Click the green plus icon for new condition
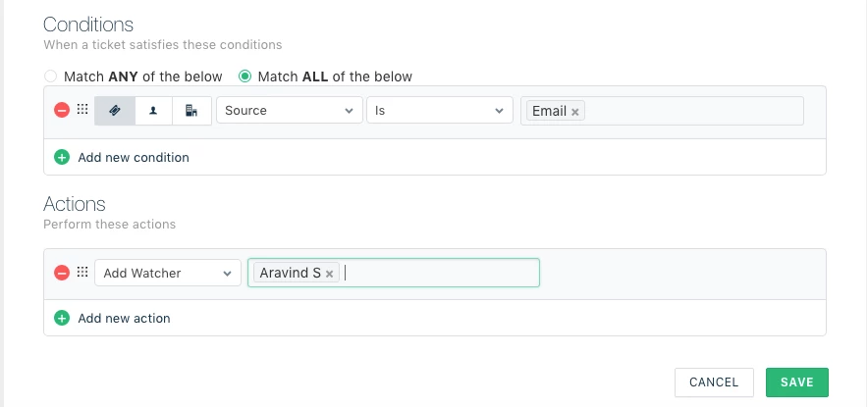This screenshot has width=868, height=407. point(62,157)
